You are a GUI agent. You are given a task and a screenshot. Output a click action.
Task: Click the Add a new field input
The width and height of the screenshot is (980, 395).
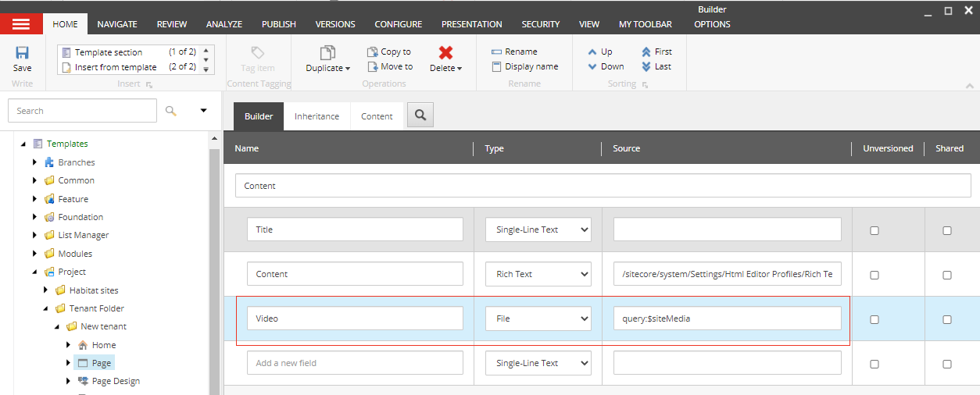(x=356, y=363)
